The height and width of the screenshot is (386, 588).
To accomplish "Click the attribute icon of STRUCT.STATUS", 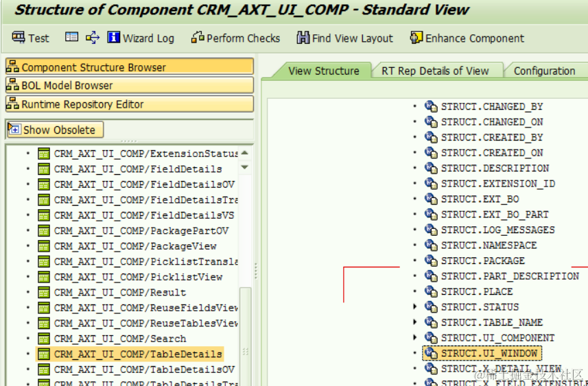I will point(431,306).
